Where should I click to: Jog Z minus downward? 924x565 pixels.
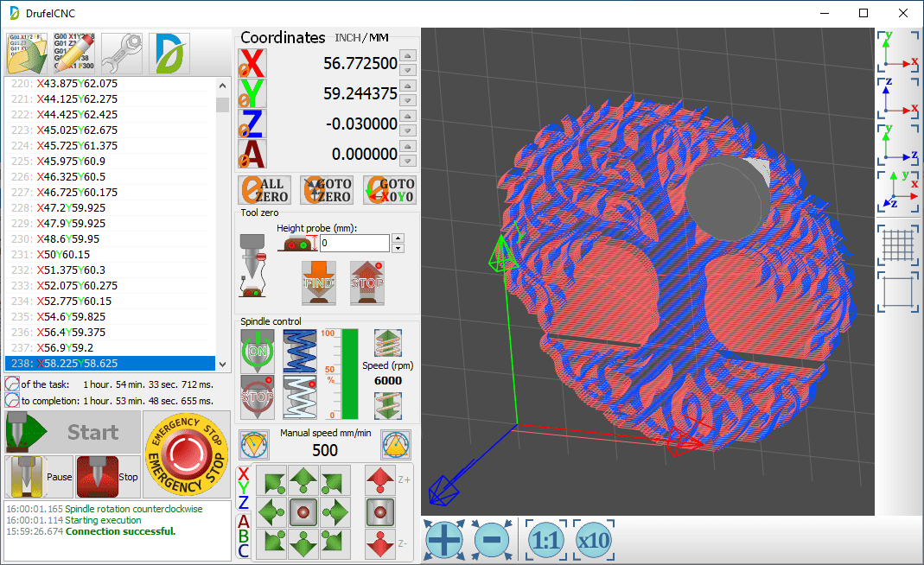coord(380,543)
